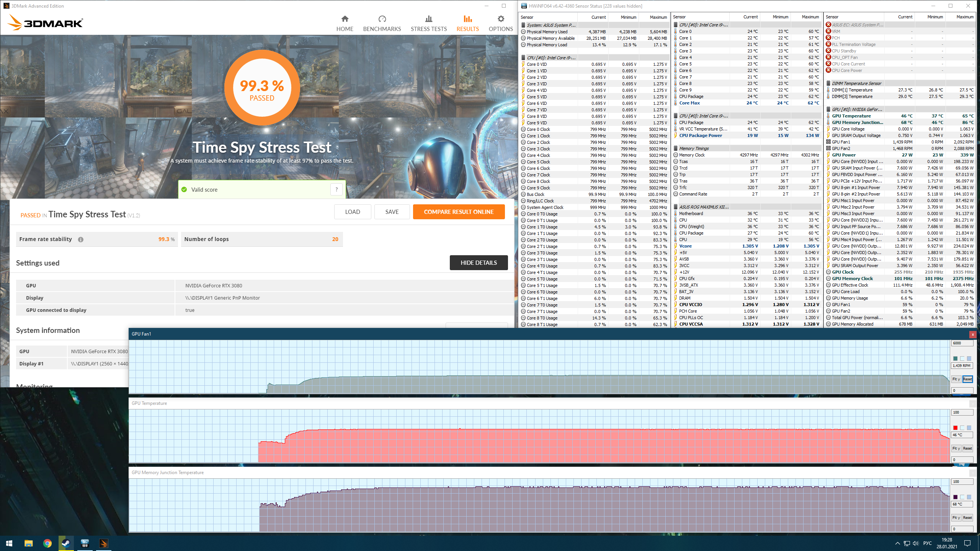Click red X icon beside VRM sensor
This screenshot has width=980, height=551.
tap(828, 31)
